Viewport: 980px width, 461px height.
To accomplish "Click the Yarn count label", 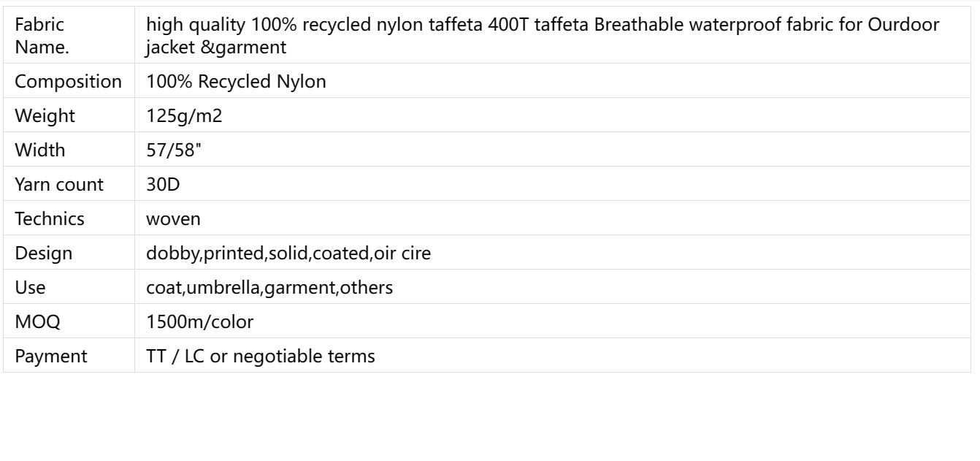I will [x=56, y=186].
